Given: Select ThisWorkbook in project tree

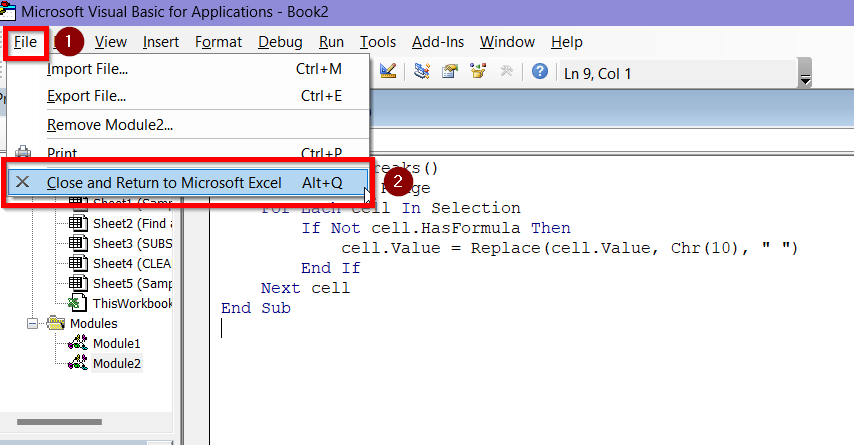Looking at the screenshot, I should [132, 303].
